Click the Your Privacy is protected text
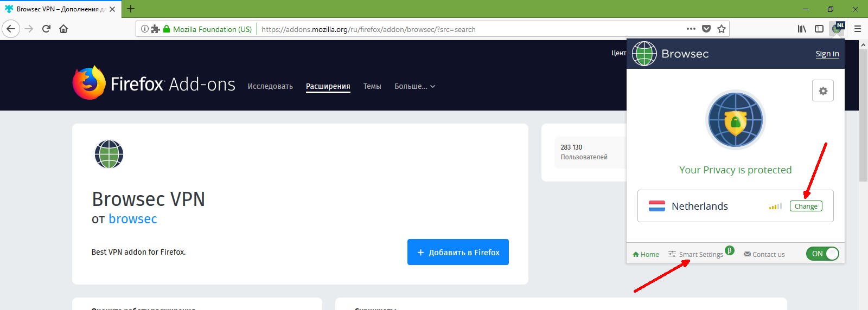The image size is (868, 310). 735,170
